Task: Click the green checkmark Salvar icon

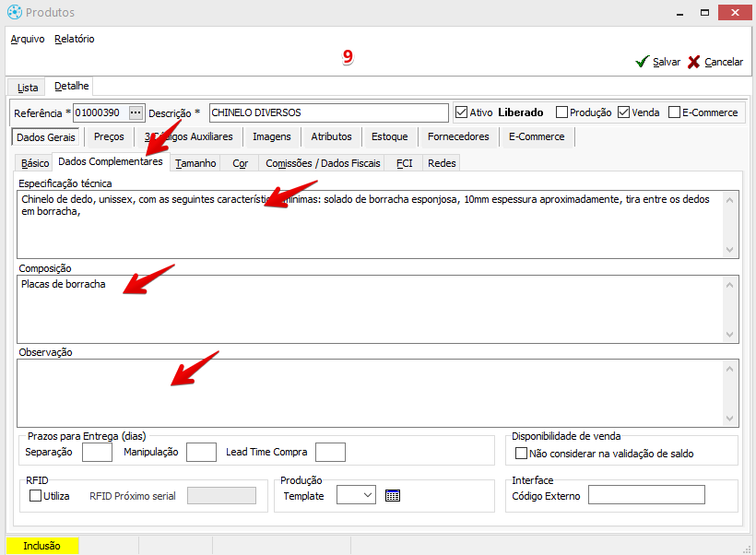Action: click(642, 62)
